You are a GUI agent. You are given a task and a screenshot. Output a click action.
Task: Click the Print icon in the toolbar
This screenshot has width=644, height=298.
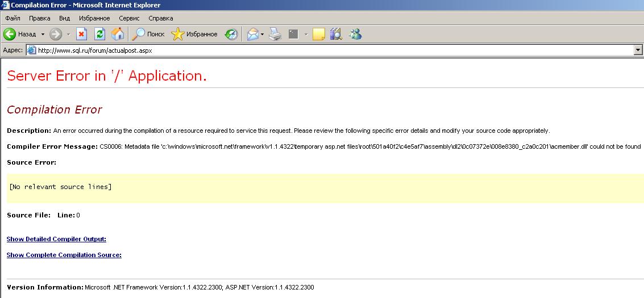(x=275, y=34)
